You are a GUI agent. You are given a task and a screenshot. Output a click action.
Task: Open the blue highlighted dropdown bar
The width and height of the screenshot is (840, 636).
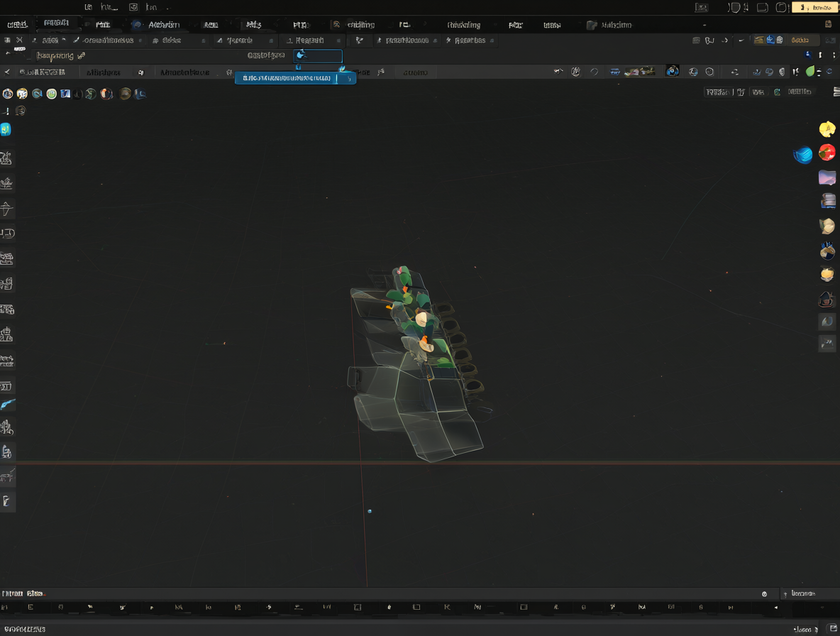pos(295,78)
